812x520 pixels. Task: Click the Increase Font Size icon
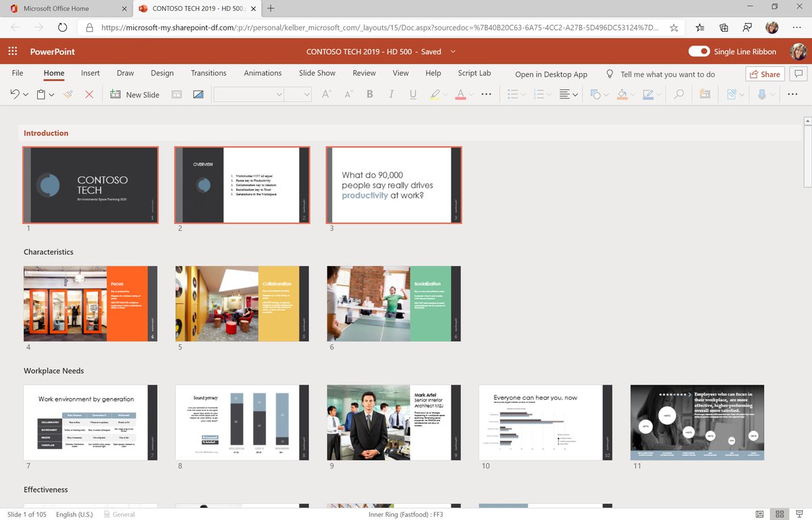click(326, 94)
